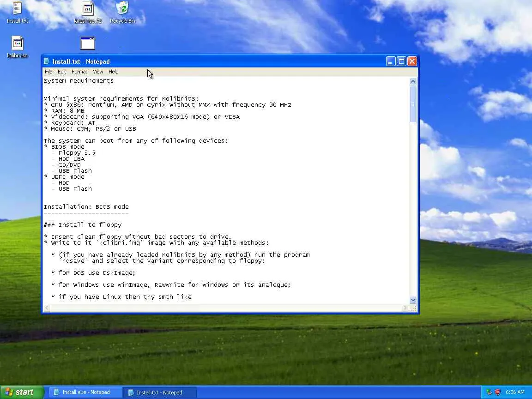532x399 pixels.
Task: Click the horizontal scrollbar left arrow
Action: pyautogui.click(x=47, y=308)
